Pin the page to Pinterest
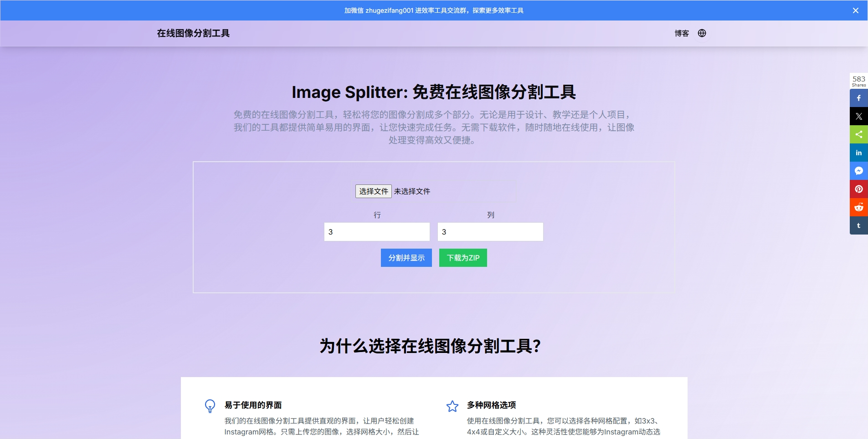 coord(858,189)
